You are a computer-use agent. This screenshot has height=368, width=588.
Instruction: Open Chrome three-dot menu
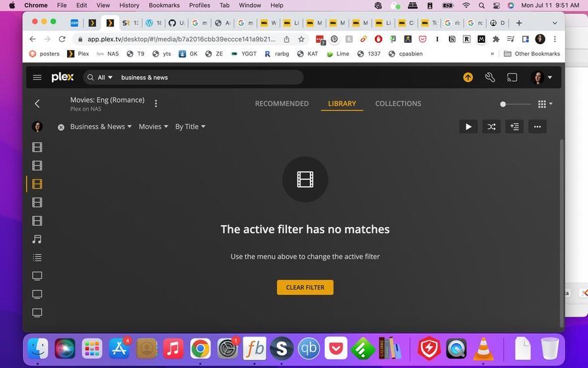point(554,39)
